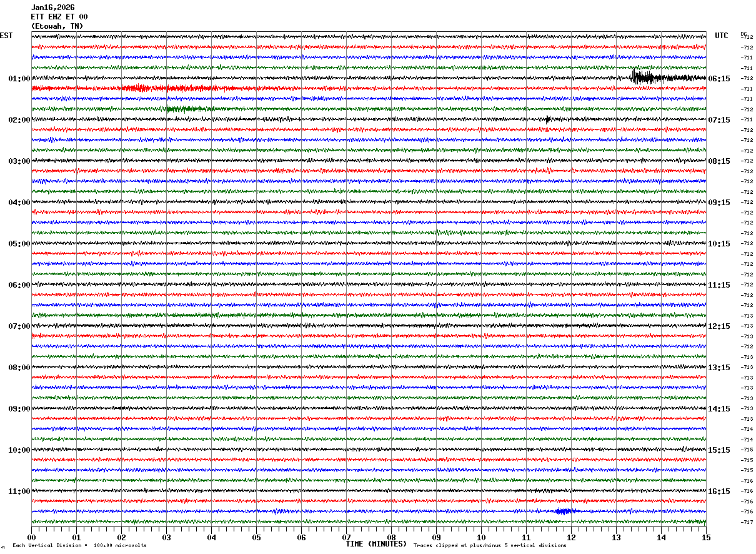Click the EST timezone header
Viewport: 756px width, 554px height.
coord(6,36)
